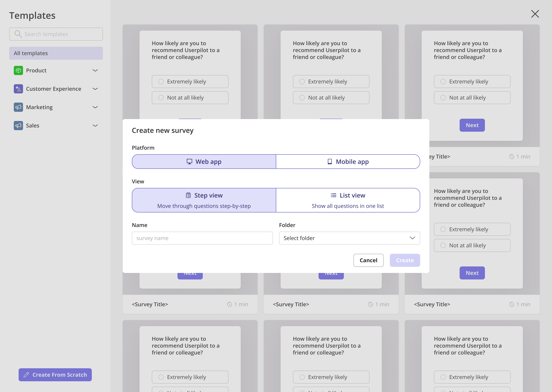Click the clock icon on top-right survey card

[x=512, y=157]
